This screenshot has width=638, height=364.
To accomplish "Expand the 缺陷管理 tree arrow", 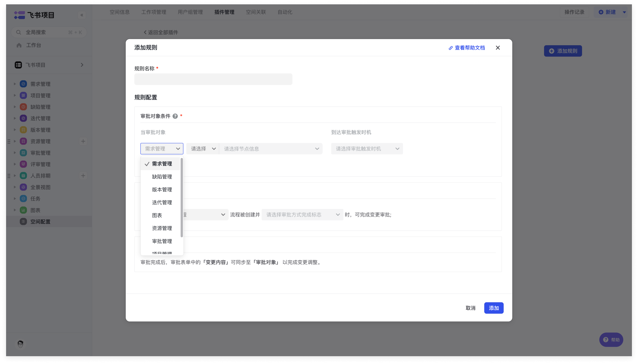I will point(15,107).
